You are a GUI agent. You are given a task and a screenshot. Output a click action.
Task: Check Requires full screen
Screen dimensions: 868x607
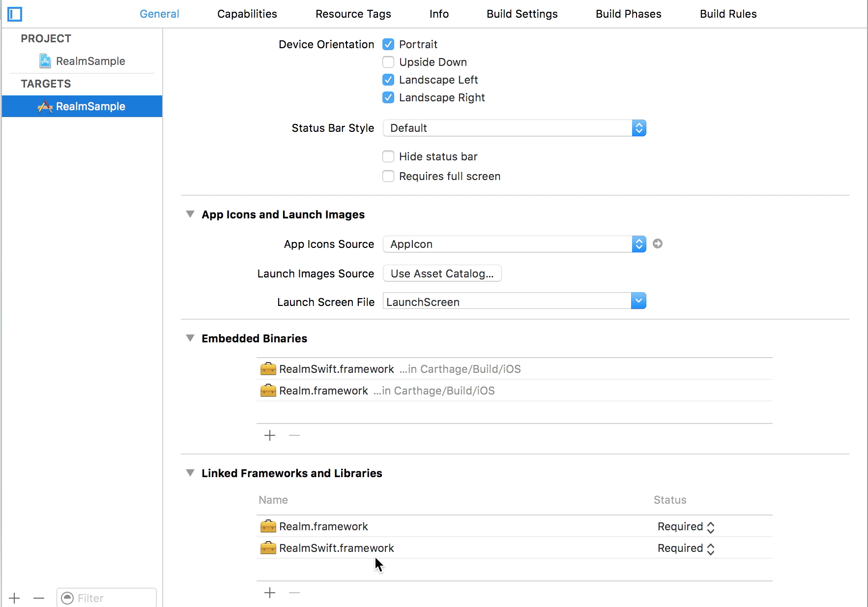[x=388, y=176]
